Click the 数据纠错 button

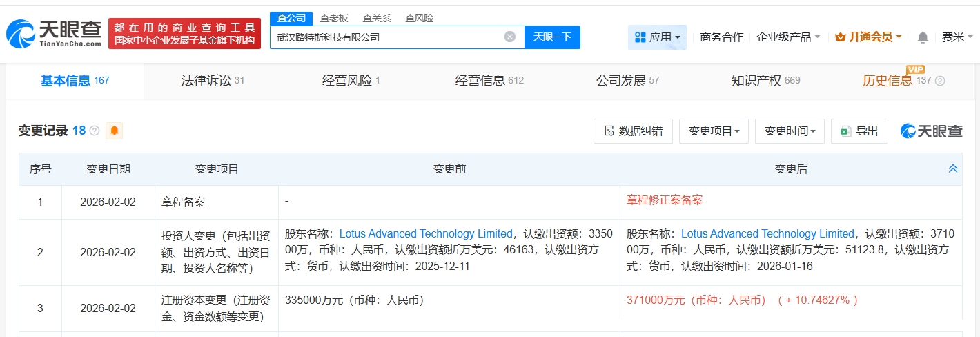pyautogui.click(x=633, y=131)
